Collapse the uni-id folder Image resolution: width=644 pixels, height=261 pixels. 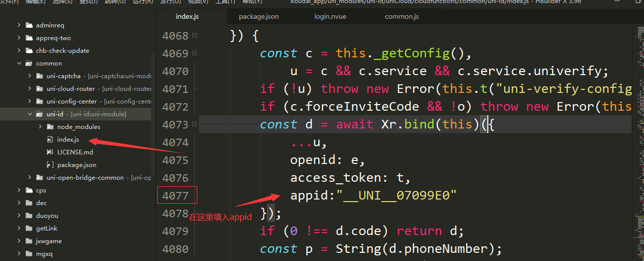click(29, 114)
